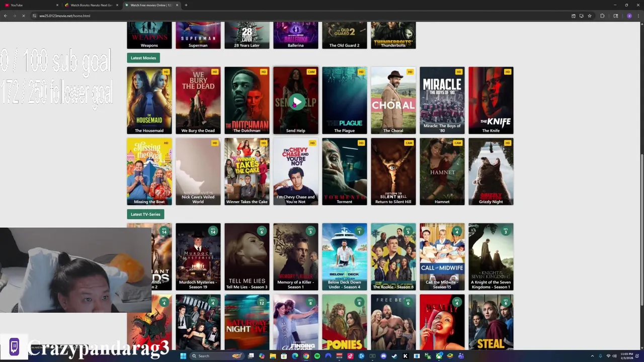This screenshot has height=362, width=644.
Task: Switch to the Watch Boruto tab
Action: (91, 5)
